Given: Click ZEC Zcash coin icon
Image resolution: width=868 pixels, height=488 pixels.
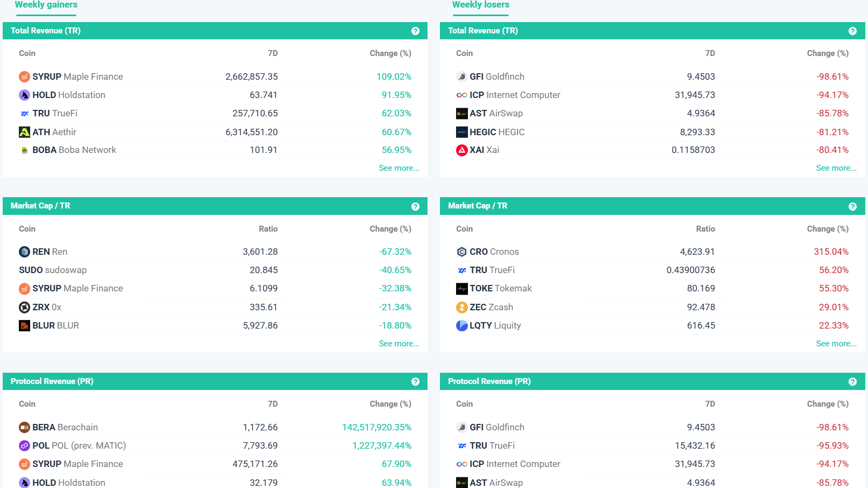Looking at the screenshot, I should (461, 307).
